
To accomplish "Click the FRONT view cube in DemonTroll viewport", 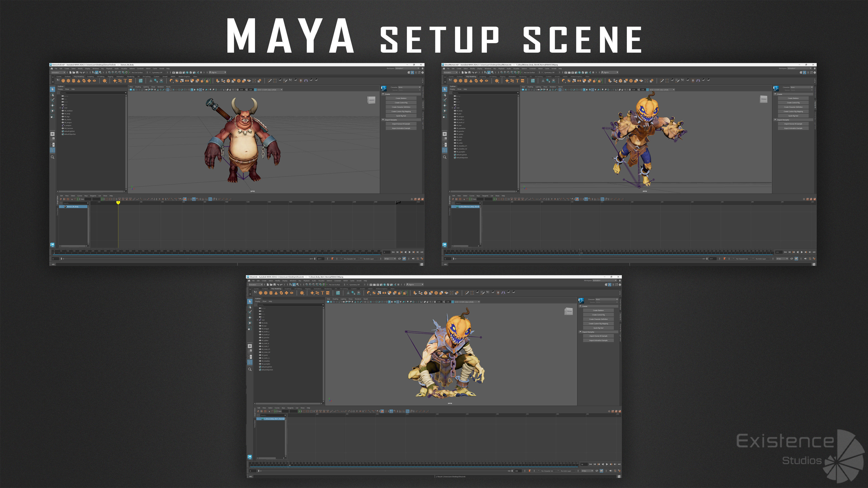I will [371, 100].
